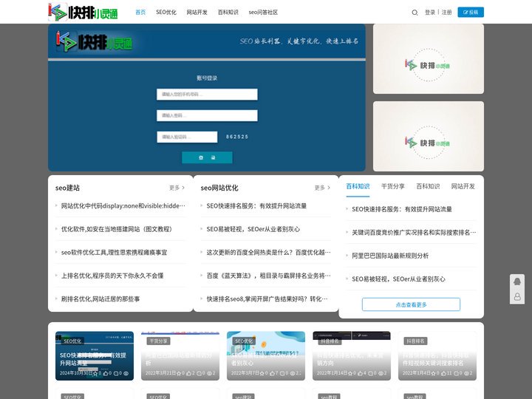Open the 2022年3月7日 SEO优化 article card
532x399 pixels.
pyautogui.click(x=266, y=355)
